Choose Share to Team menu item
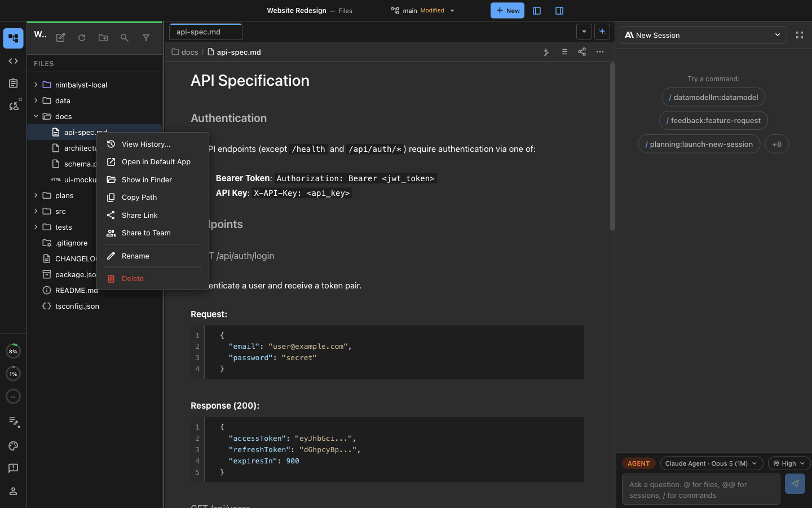The image size is (812, 508). 153,233
